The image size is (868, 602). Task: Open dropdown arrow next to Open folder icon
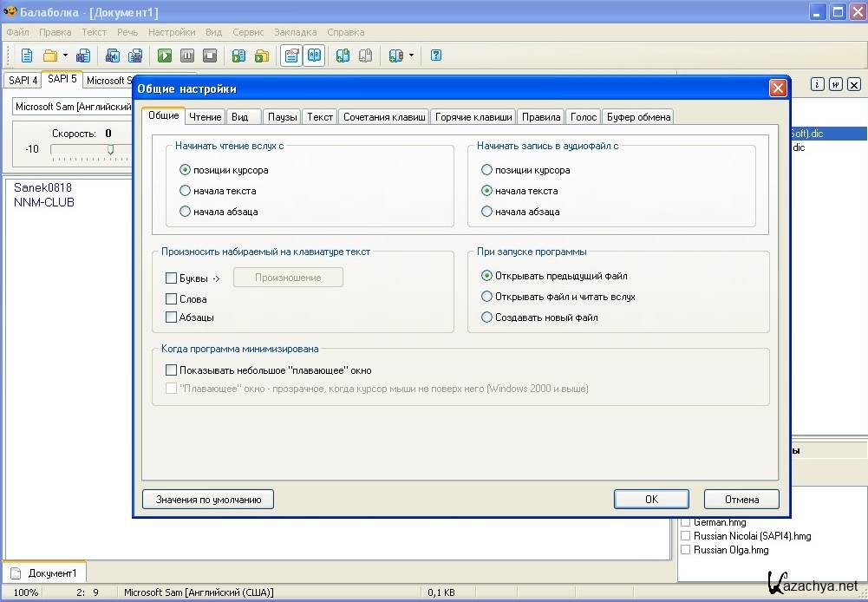[65, 56]
